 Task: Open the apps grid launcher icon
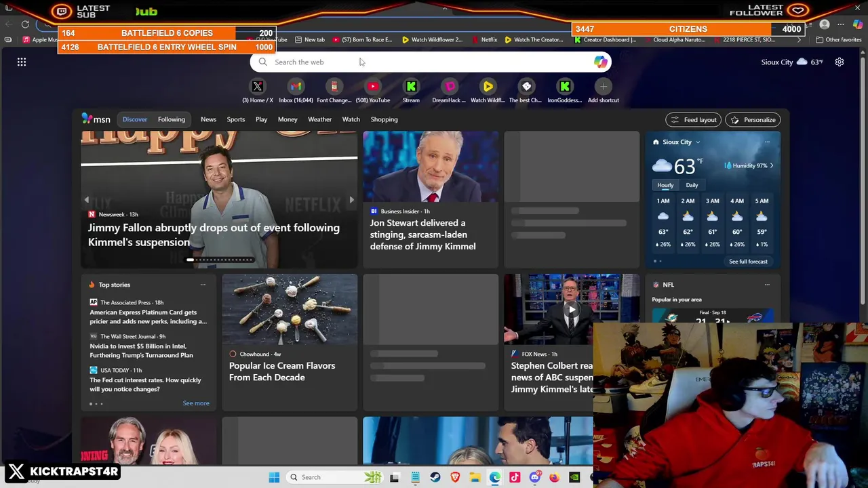pos(22,62)
